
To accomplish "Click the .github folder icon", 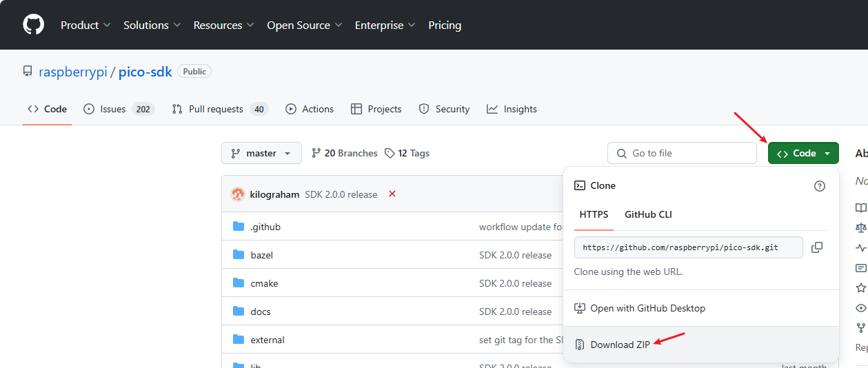I will coord(239,227).
